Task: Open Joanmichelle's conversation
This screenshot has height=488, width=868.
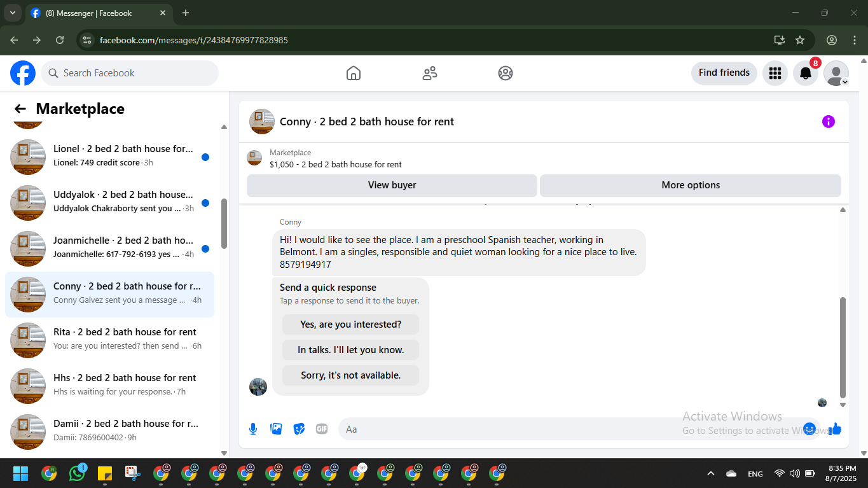Action: [x=109, y=248]
